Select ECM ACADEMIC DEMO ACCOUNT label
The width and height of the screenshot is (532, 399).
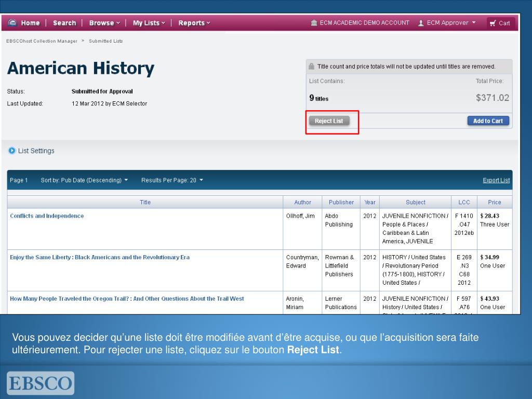tap(364, 23)
